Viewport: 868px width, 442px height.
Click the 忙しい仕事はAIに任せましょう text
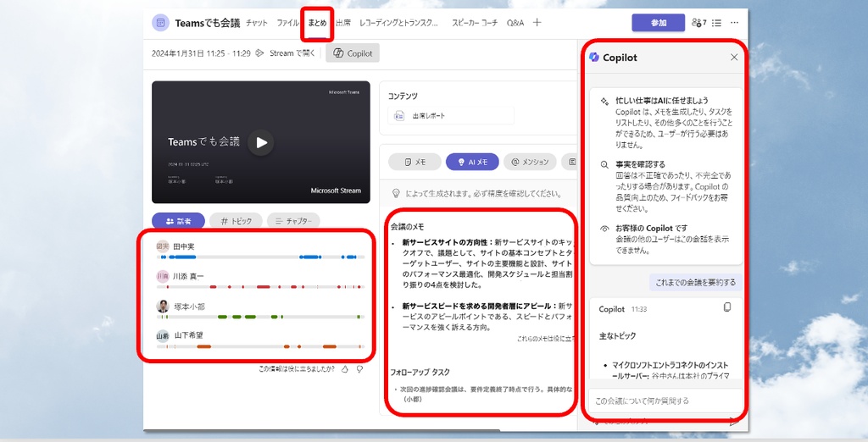662,101
